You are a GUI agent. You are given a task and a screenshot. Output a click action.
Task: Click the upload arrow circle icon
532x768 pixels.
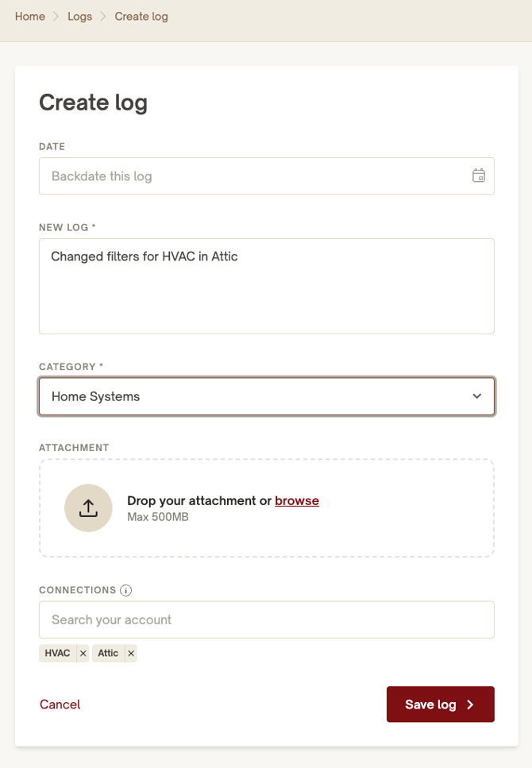point(88,508)
